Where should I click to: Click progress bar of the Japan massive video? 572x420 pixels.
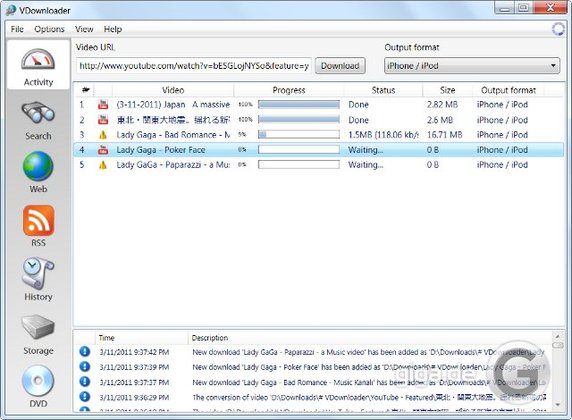pyautogui.click(x=299, y=105)
